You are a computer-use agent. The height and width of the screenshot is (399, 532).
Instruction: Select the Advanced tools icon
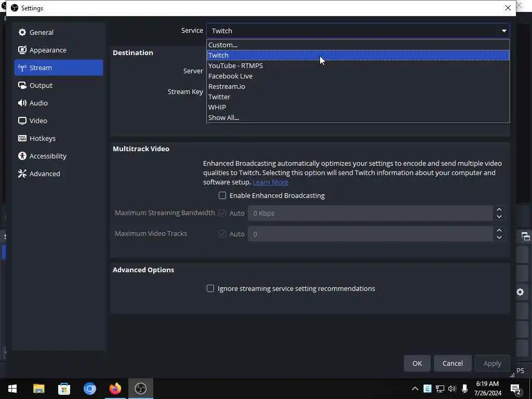22,174
